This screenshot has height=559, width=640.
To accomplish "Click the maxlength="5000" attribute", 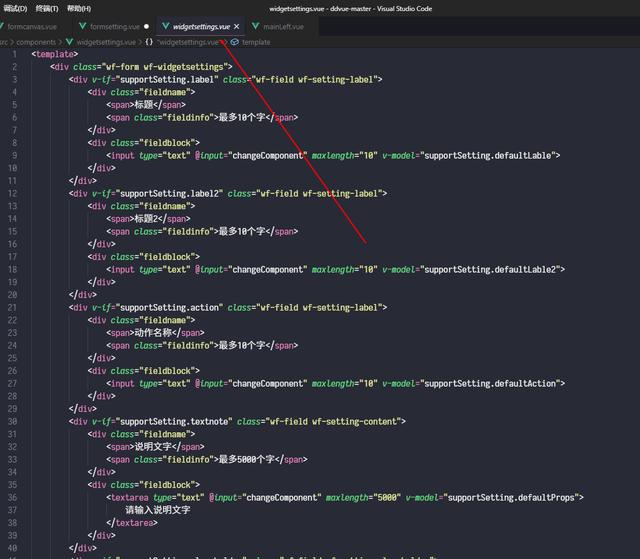I will [363, 498].
